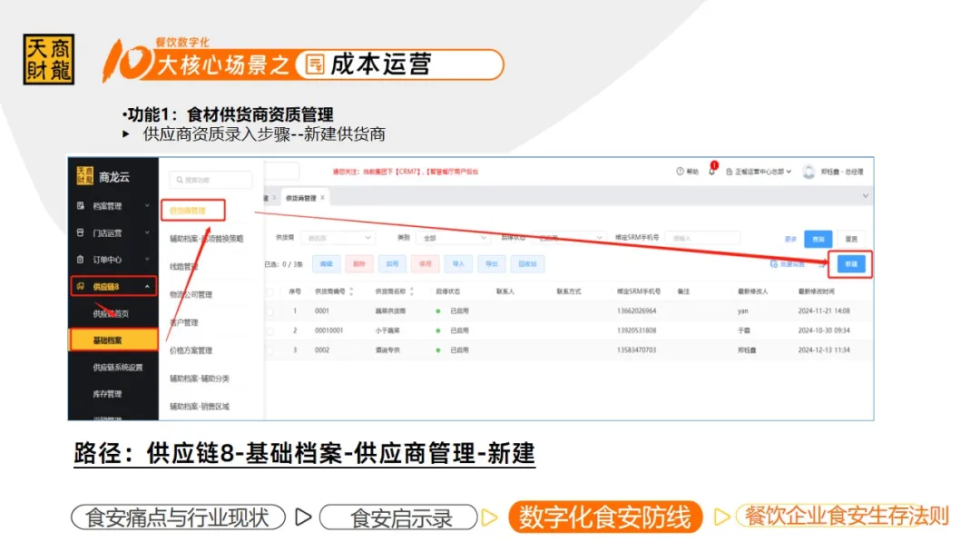
Task: Open 库存管理 in the sidebar
Action: pos(107,394)
